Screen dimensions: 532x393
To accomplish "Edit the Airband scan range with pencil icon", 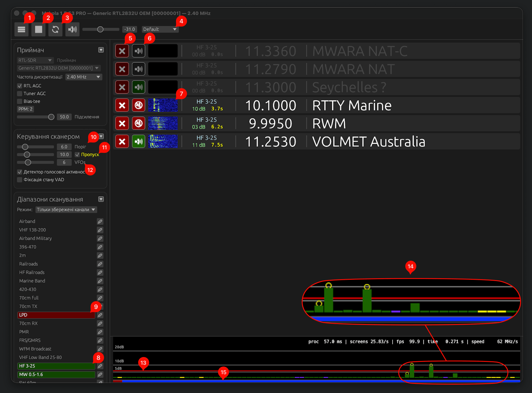I will pos(100,221).
